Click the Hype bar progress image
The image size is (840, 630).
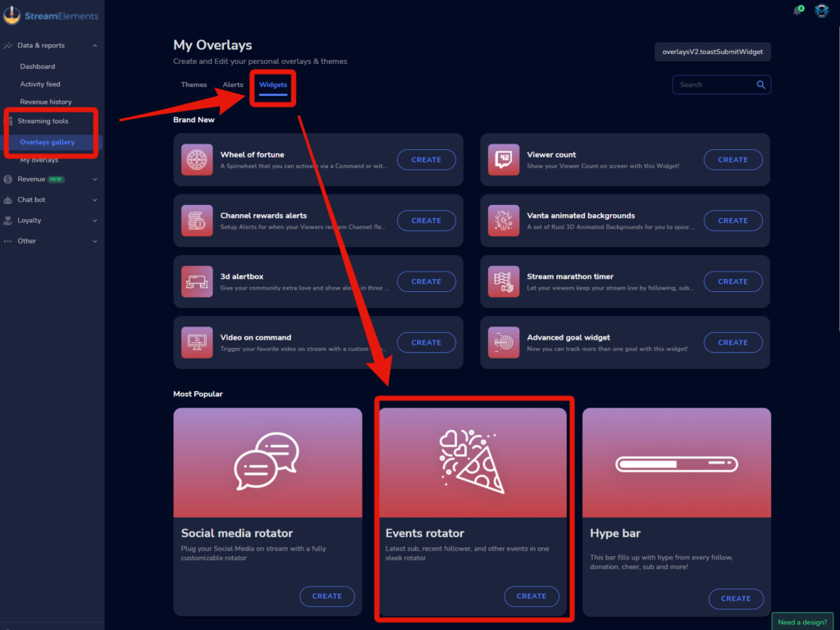pos(677,464)
